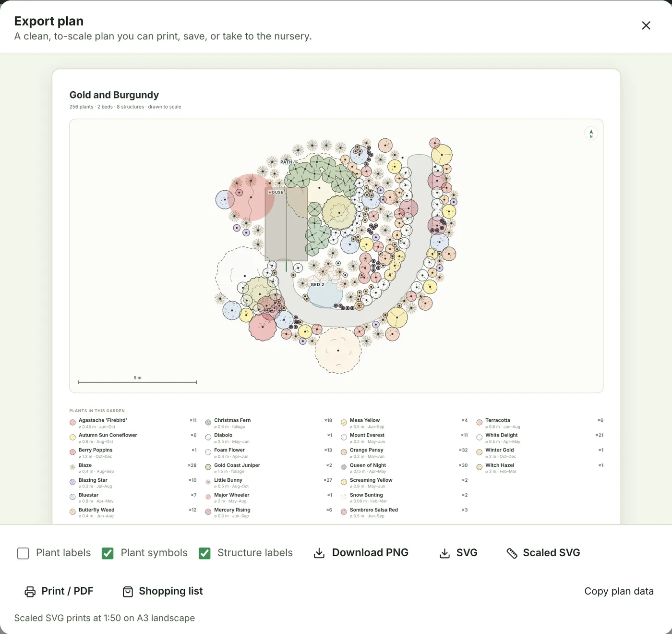
Task: Click the download icon beside SVG
Action: [x=445, y=553]
